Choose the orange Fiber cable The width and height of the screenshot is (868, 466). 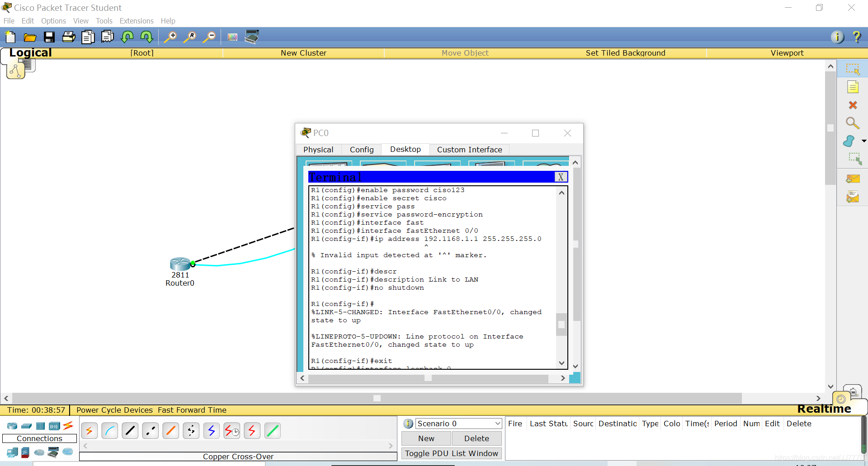click(x=171, y=431)
